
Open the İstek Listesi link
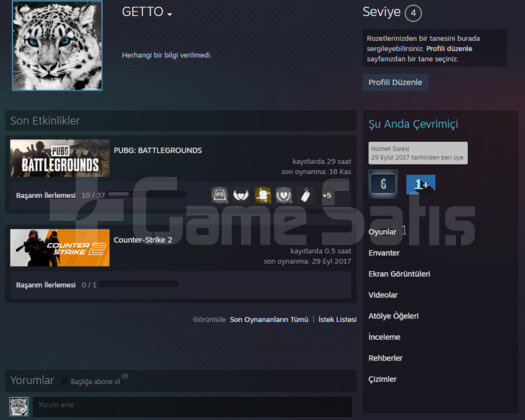[x=338, y=320]
